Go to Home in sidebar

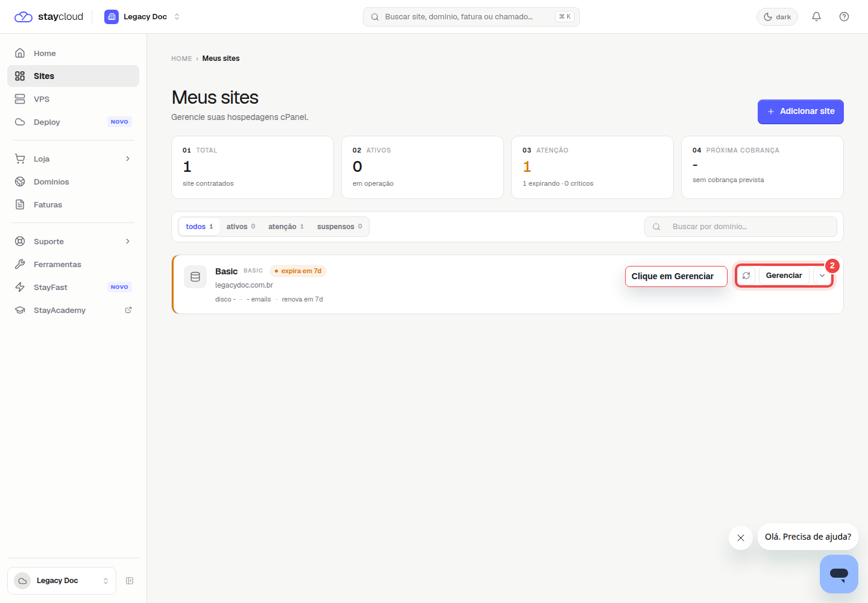73,53
